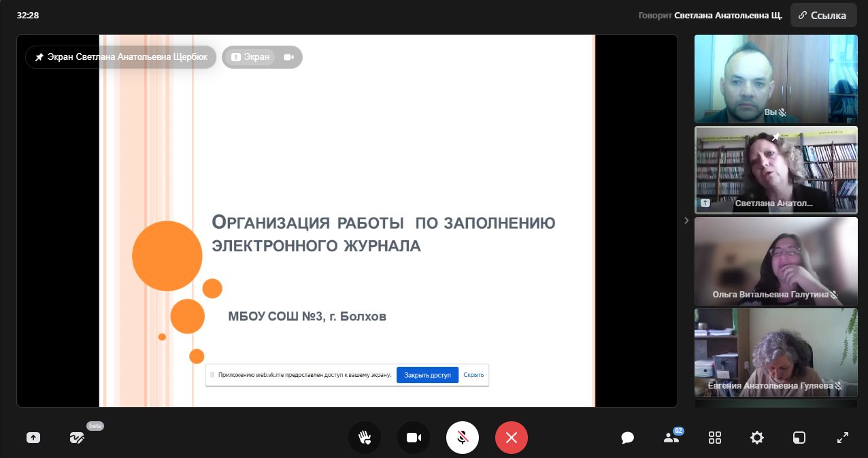Open the beta whiteboard drawing tool
This screenshot has width=868, height=458.
pyautogui.click(x=77, y=438)
